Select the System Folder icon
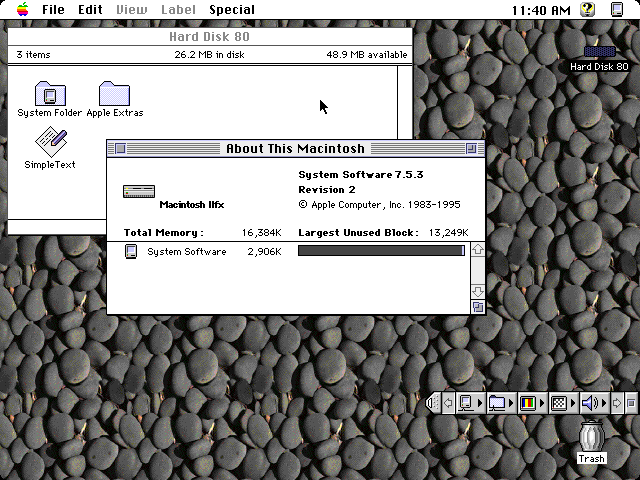 (50, 93)
